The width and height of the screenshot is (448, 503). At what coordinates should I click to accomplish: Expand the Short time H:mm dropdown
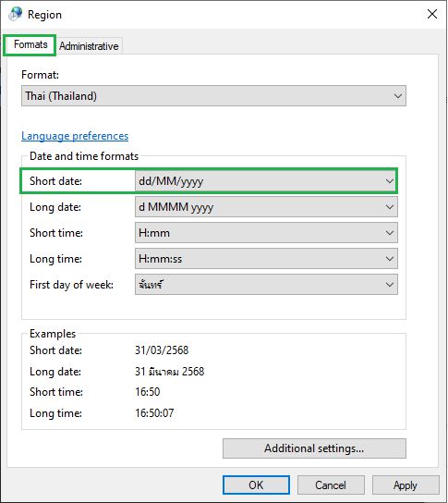coord(266,233)
